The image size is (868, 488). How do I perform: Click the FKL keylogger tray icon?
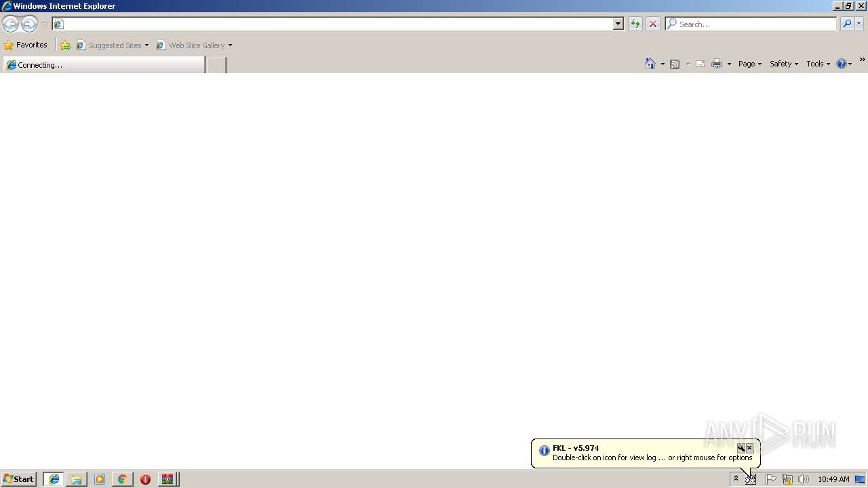(751, 479)
